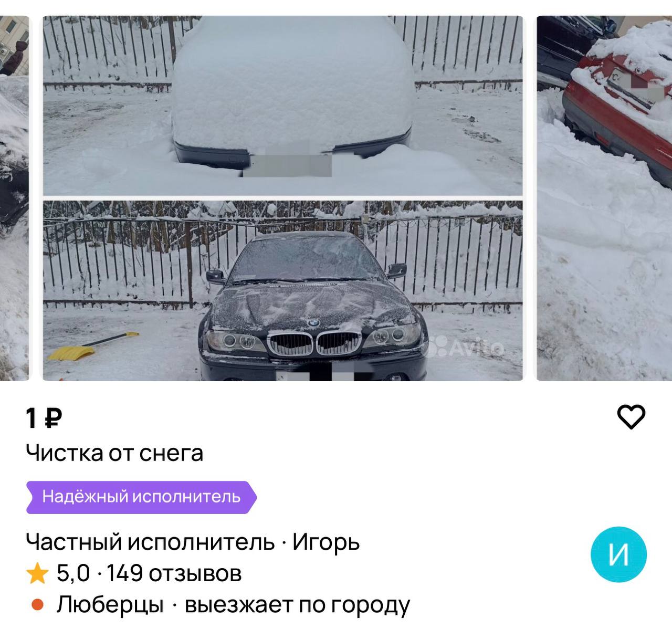Tap the orange location dot
This screenshot has height=629, width=672.
tap(37, 605)
